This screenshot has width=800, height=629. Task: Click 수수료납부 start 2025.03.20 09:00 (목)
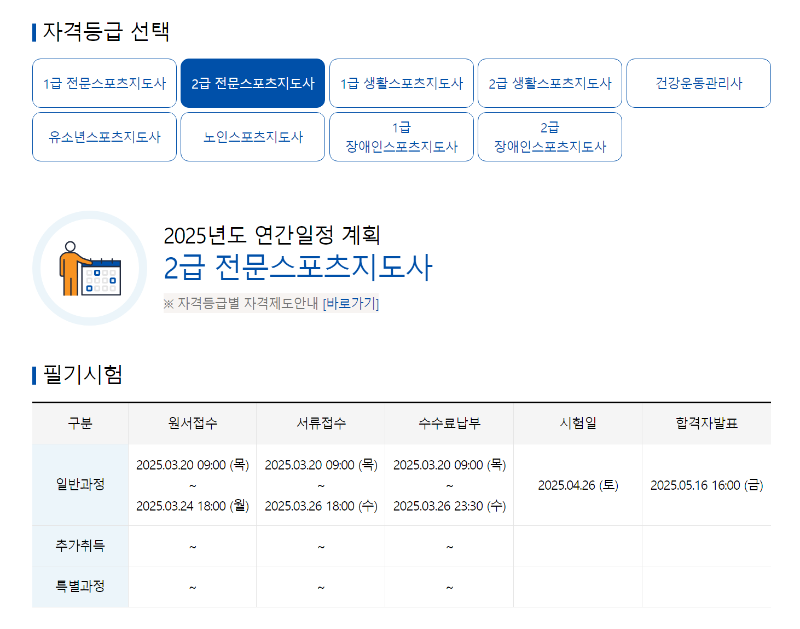449,465
